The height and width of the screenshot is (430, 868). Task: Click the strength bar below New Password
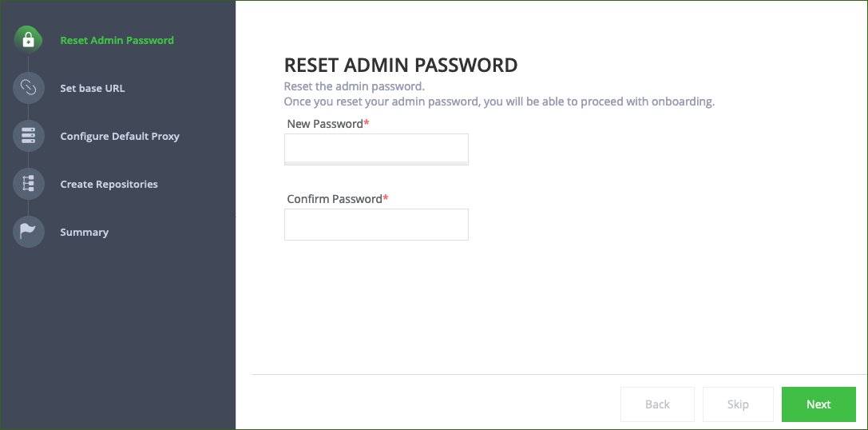376,163
